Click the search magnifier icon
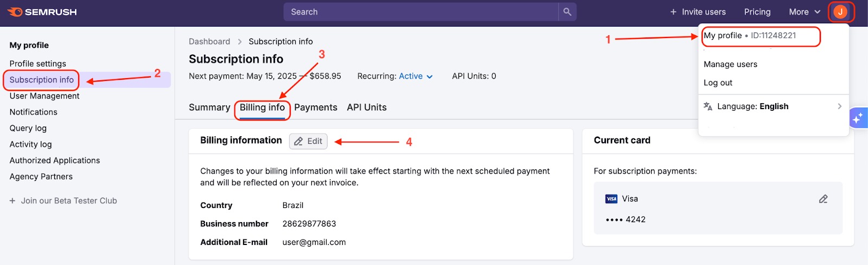868x265 pixels. tap(567, 12)
